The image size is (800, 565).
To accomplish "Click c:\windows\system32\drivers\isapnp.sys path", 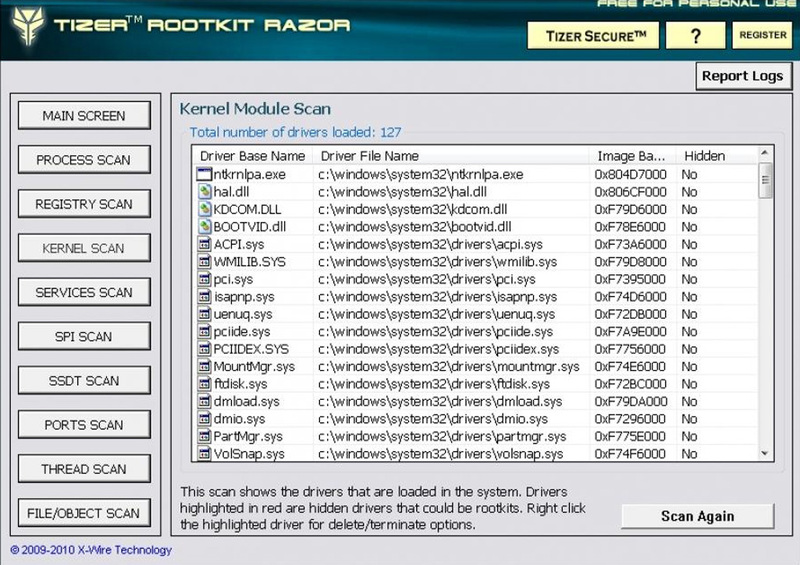I will coord(435,297).
